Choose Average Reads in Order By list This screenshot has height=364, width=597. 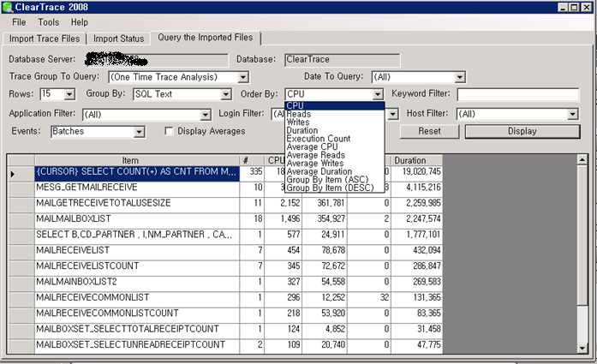point(335,155)
